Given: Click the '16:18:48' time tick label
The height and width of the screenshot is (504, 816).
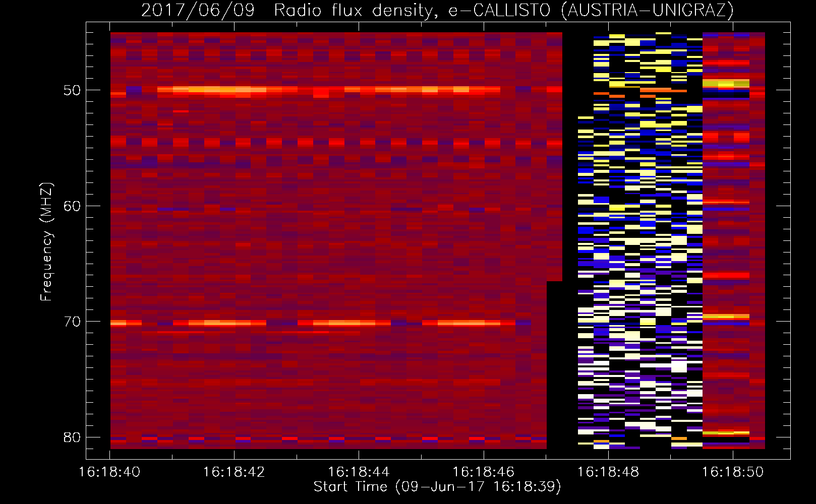Looking at the screenshot, I should coord(608,472).
